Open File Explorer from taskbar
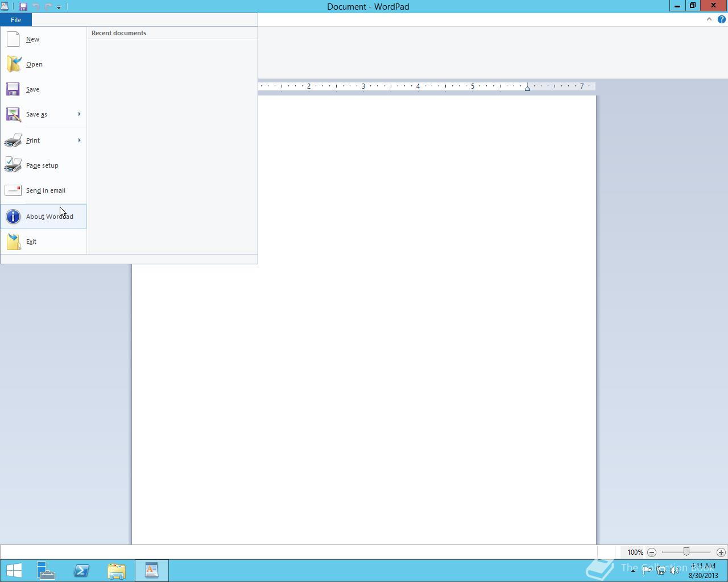The width and height of the screenshot is (728, 582). (x=117, y=571)
